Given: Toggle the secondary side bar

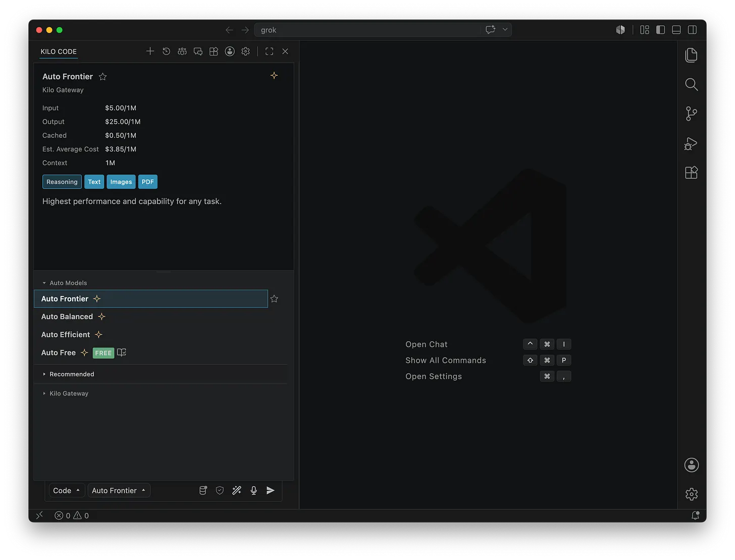Looking at the screenshot, I should (693, 30).
